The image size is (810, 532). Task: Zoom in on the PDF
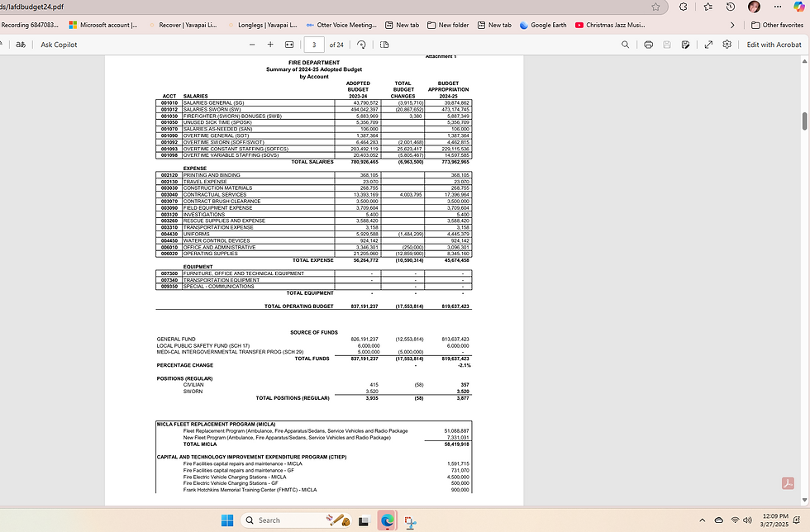270,45
